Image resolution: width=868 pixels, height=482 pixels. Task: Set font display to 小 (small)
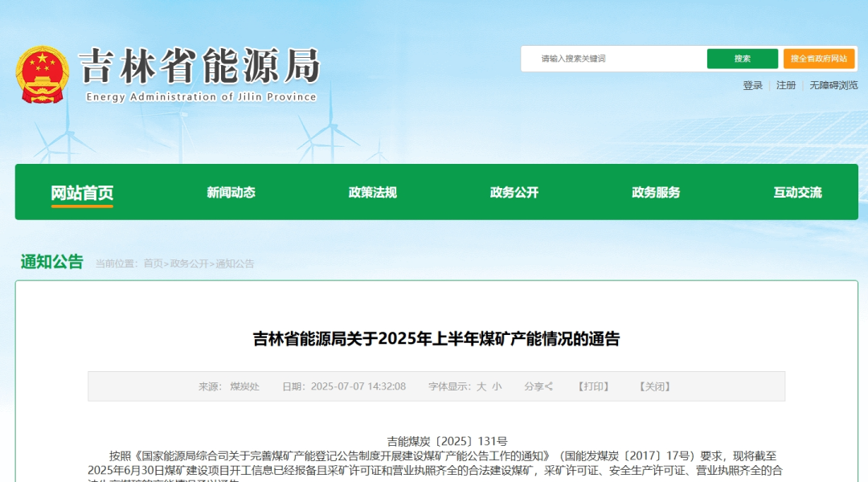(497, 386)
